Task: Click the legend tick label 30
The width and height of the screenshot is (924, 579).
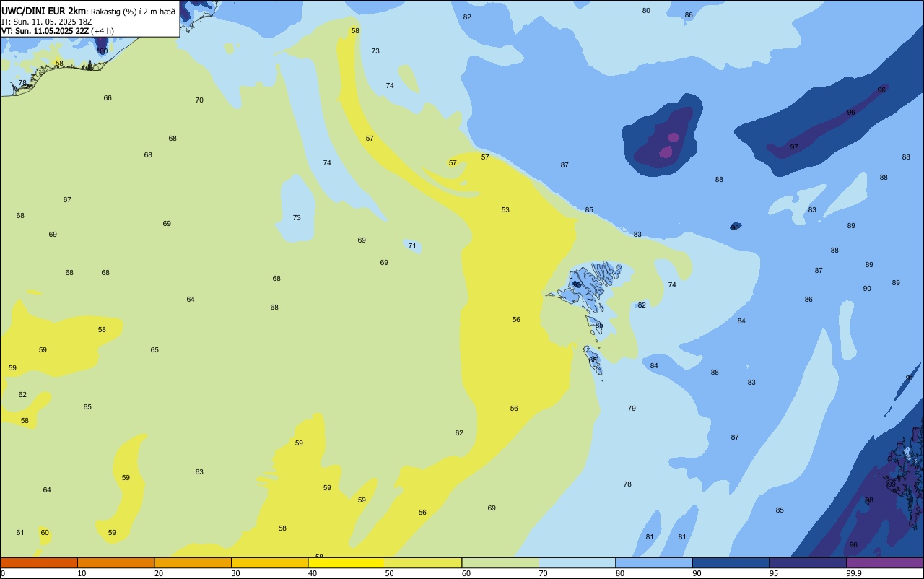Action: coord(235,573)
